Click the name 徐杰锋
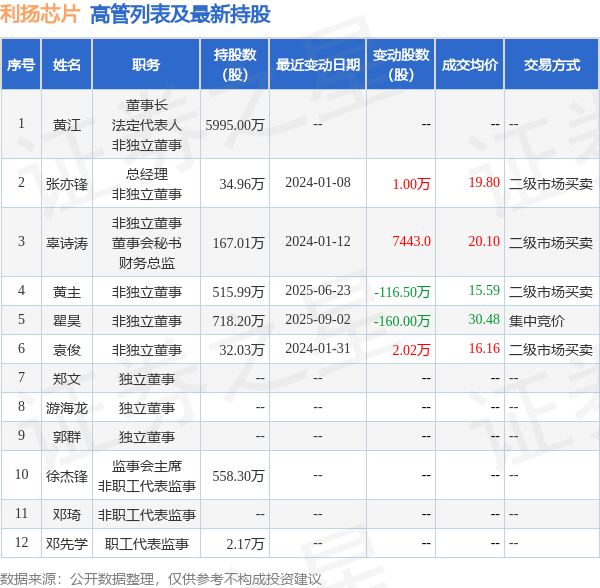Screen dimensions: 600x588 [67, 476]
